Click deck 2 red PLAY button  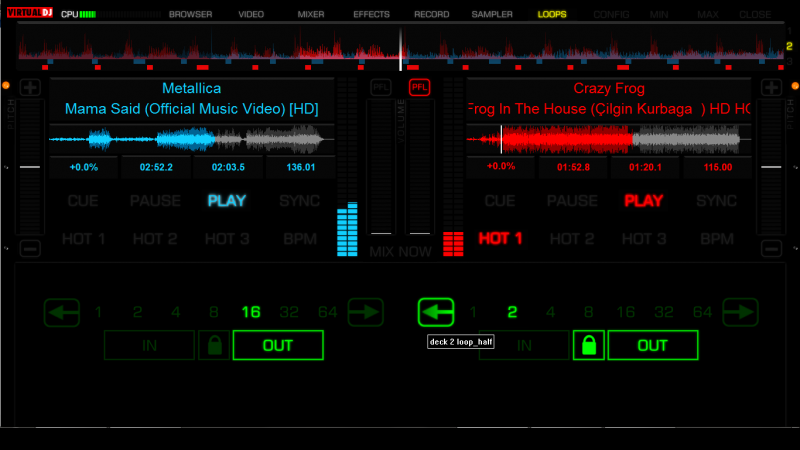pos(644,201)
